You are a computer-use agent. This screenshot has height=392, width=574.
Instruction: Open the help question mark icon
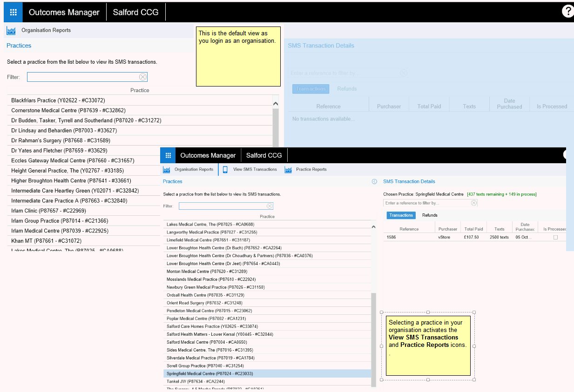point(567,12)
